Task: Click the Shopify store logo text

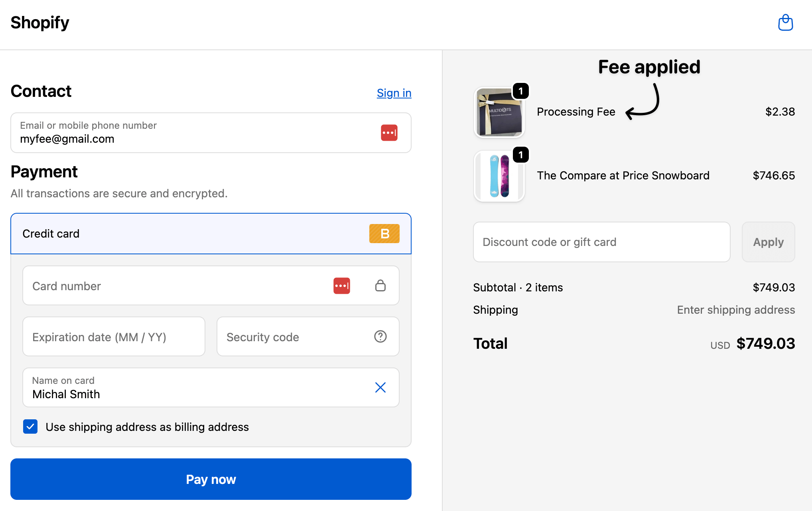Action: (x=40, y=23)
